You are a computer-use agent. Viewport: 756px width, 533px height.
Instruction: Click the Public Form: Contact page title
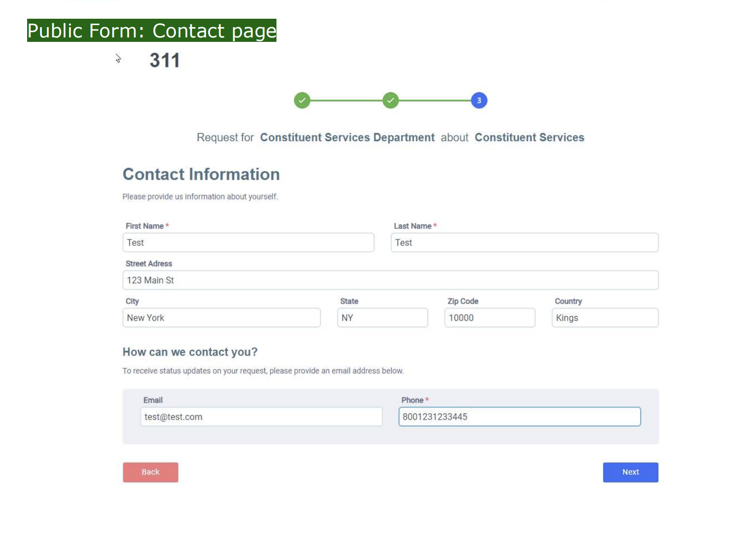(152, 31)
